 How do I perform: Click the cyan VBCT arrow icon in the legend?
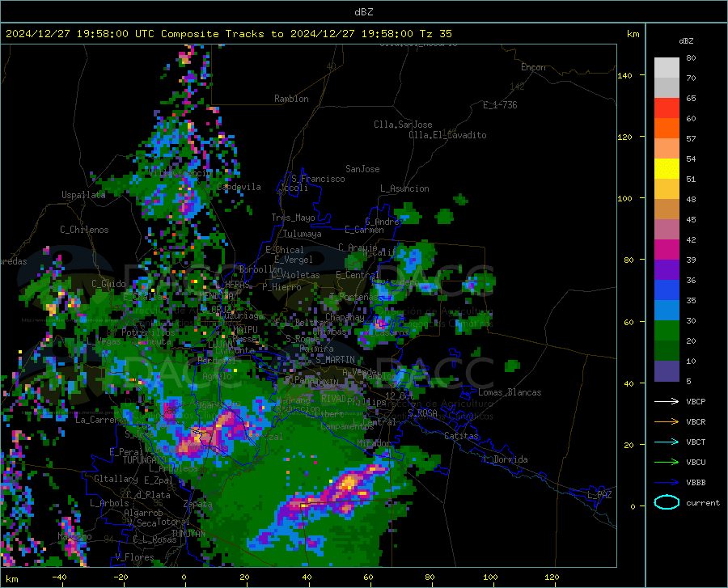pyautogui.click(x=667, y=442)
